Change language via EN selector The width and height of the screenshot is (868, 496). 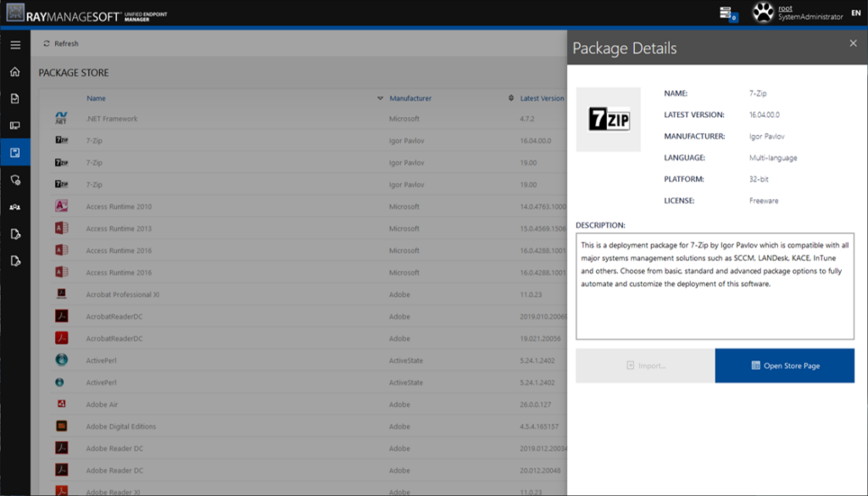(856, 13)
